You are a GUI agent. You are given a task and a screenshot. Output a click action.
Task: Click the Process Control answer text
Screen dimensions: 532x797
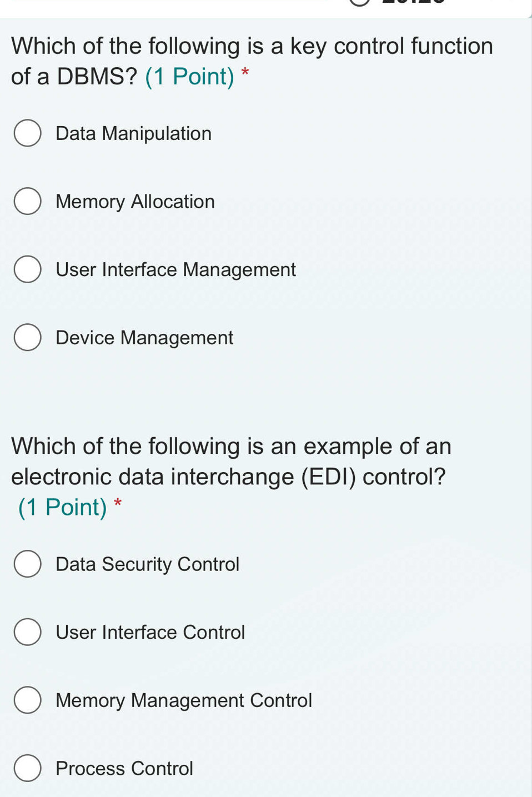(x=123, y=768)
